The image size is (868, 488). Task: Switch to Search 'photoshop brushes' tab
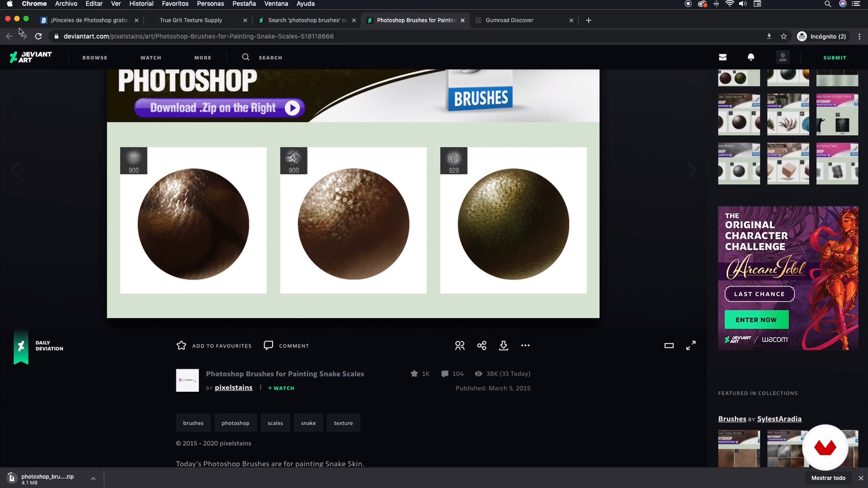[x=307, y=20]
